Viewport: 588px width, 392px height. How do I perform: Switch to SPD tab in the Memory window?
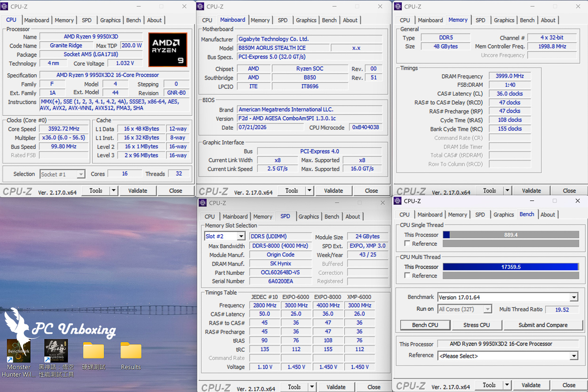[480, 20]
